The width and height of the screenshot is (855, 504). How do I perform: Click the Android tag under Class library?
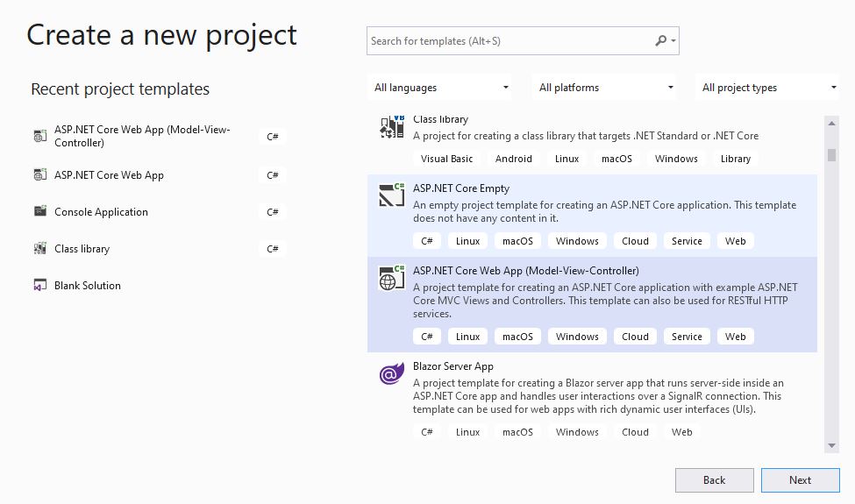[x=514, y=159]
